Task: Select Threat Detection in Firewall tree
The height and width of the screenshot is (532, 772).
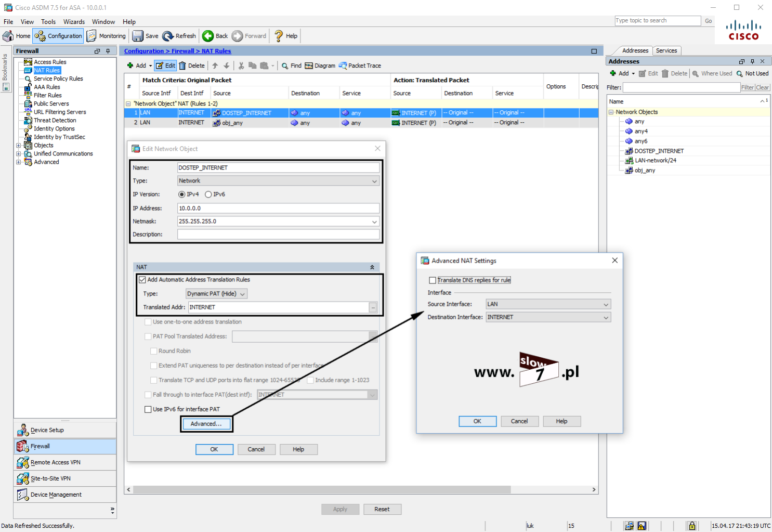Action: point(55,120)
